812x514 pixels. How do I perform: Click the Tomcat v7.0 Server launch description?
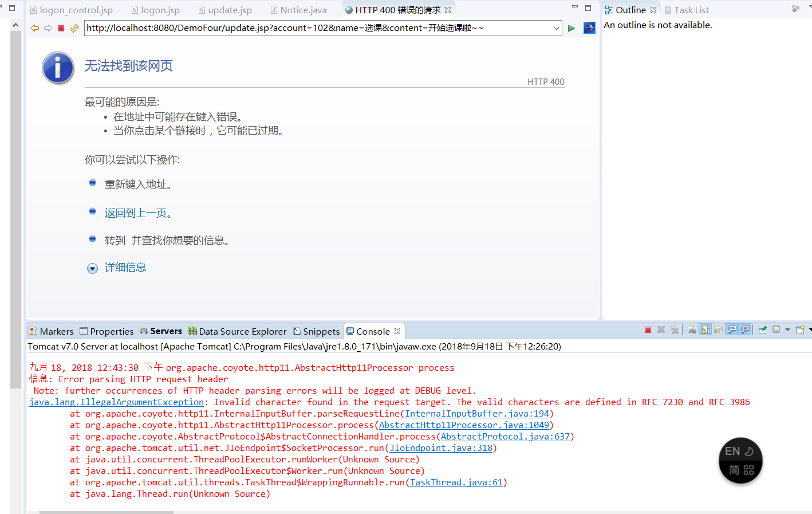pyautogui.click(x=294, y=347)
